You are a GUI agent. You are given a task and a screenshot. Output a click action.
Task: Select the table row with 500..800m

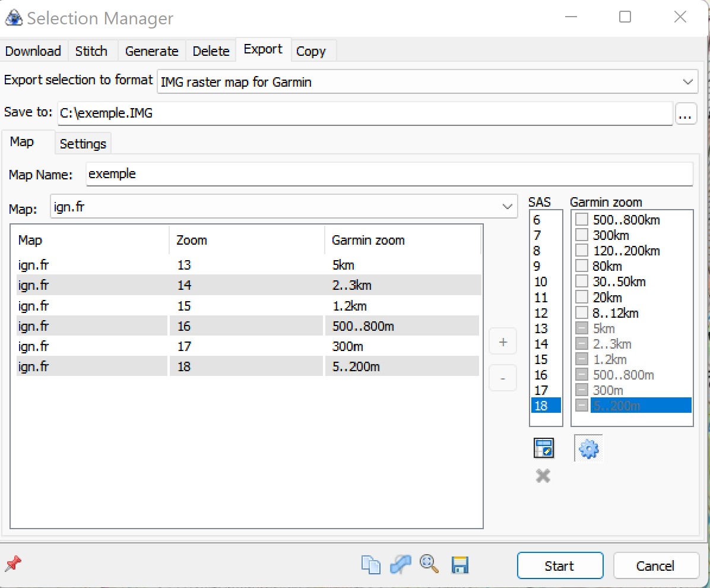(x=248, y=325)
